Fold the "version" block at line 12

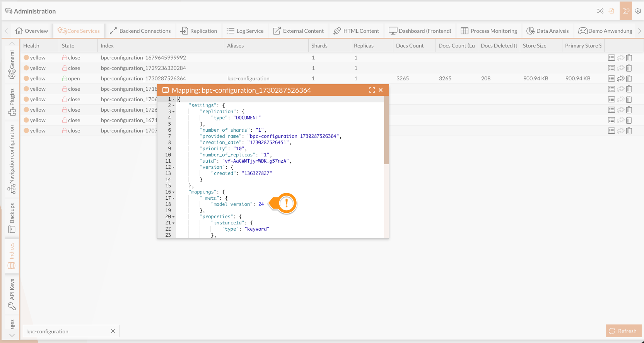pyautogui.click(x=174, y=167)
